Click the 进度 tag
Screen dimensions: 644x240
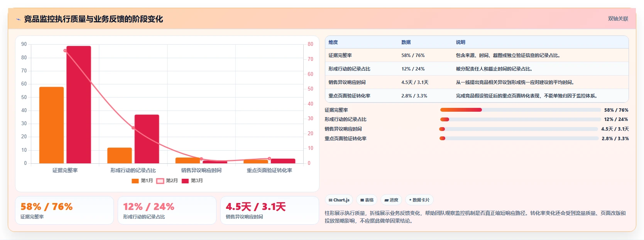tap(391, 200)
